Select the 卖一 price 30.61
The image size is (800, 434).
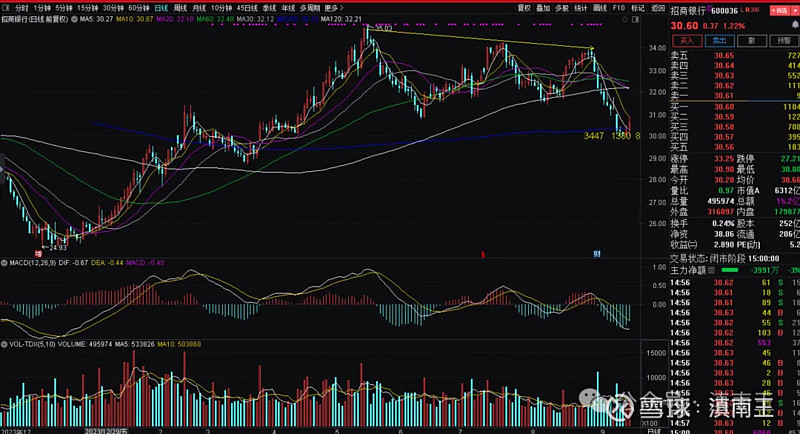click(724, 95)
